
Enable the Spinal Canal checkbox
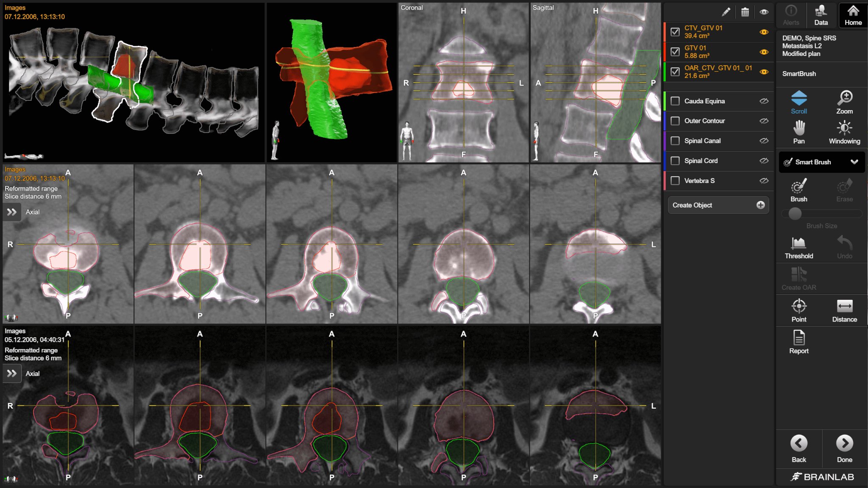[x=675, y=141]
